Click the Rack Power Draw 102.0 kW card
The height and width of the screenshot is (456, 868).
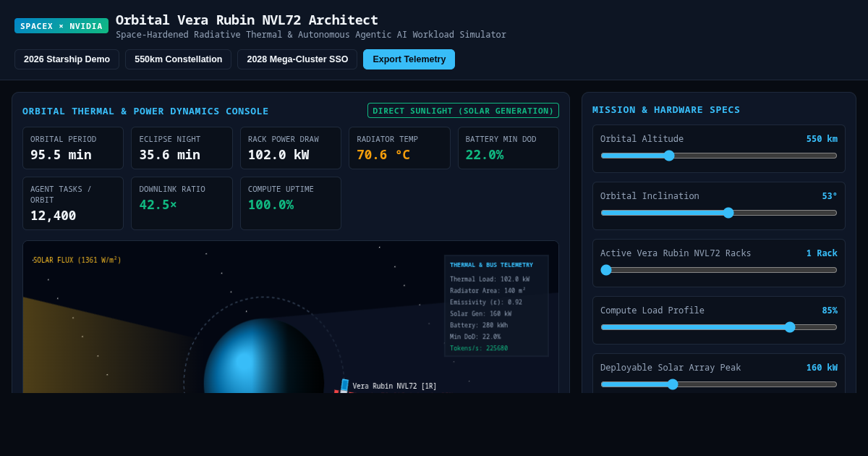tap(291, 148)
